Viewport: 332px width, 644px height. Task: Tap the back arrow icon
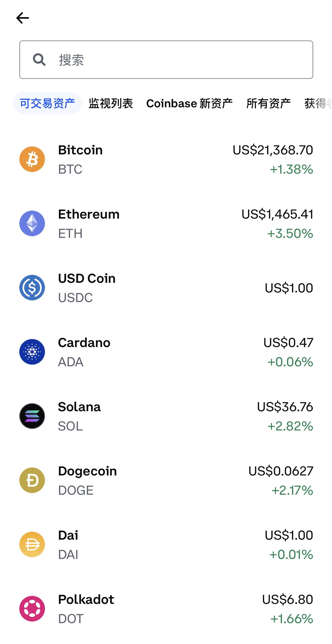(23, 18)
